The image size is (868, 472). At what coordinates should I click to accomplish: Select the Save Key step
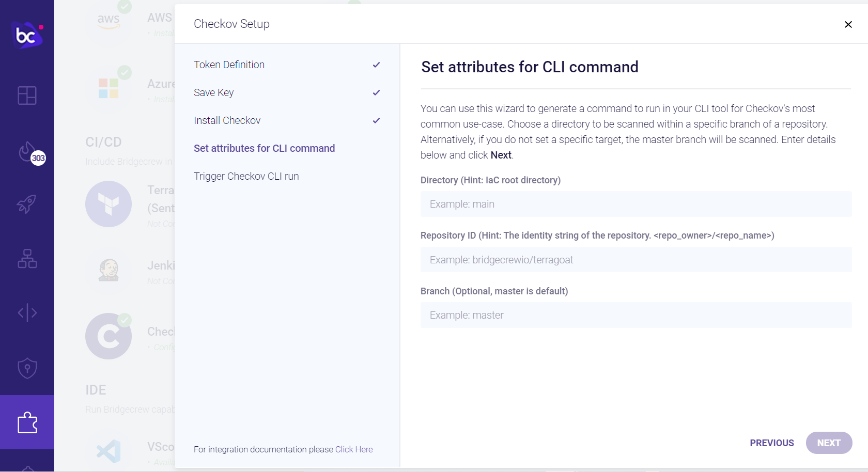pyautogui.click(x=213, y=92)
